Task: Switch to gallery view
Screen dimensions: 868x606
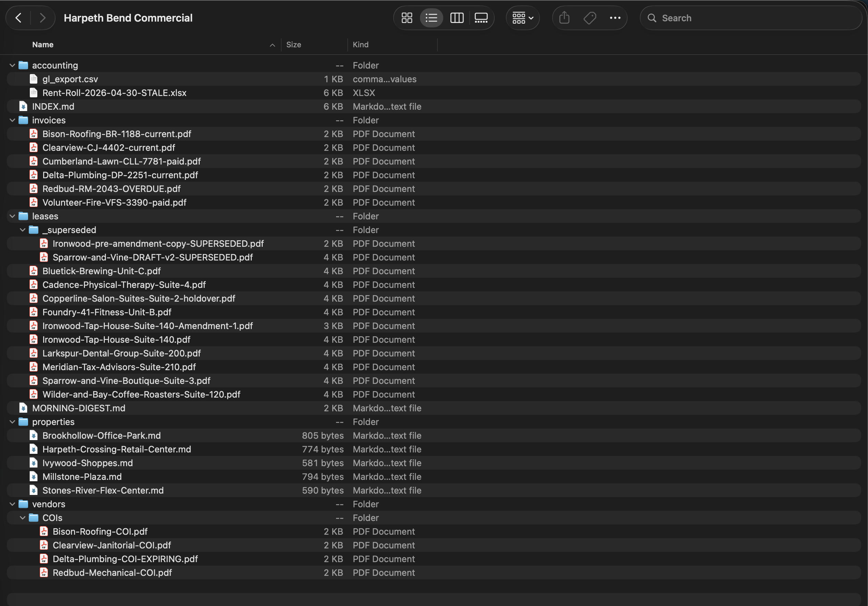Action: [481, 18]
